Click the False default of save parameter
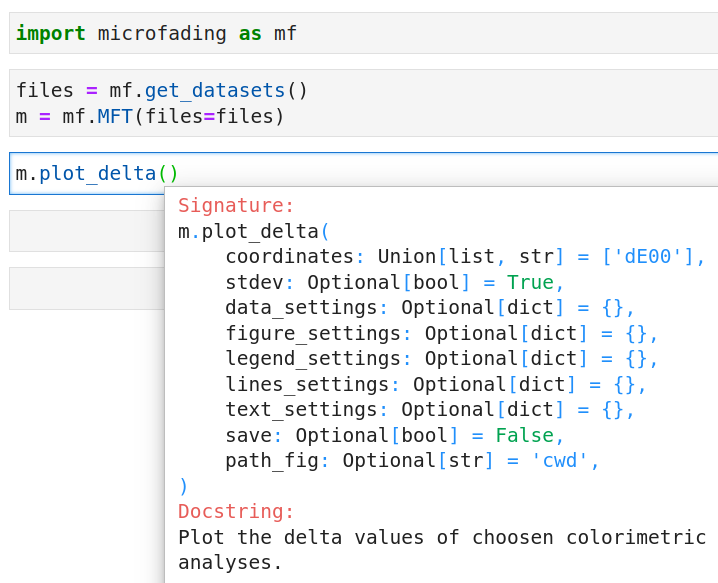Viewport: 718px width, 583px height. click(523, 436)
